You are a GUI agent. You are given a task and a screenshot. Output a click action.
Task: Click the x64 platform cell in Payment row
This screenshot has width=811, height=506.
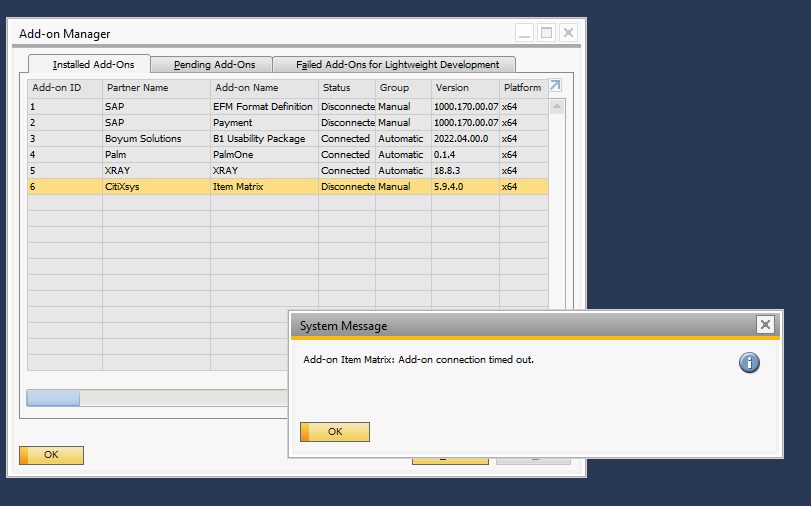523,123
